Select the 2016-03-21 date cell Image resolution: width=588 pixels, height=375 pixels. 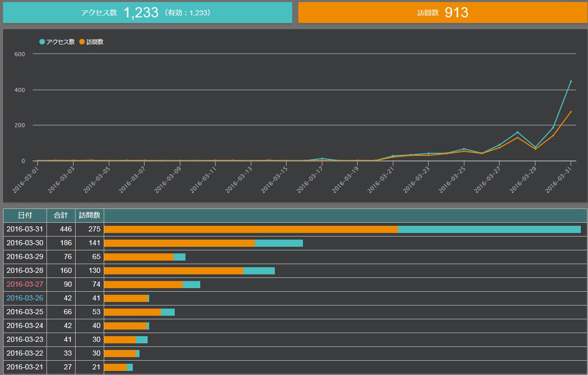tap(25, 367)
